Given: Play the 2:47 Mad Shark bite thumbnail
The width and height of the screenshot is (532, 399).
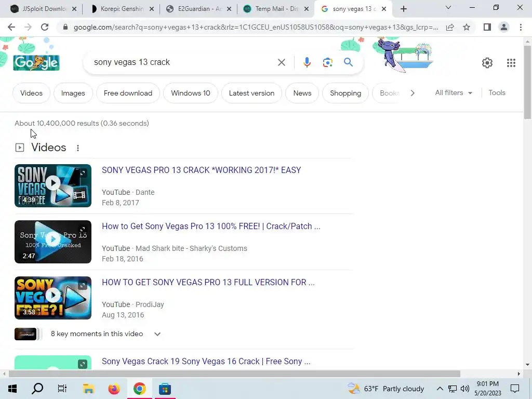Looking at the screenshot, I should pyautogui.click(x=53, y=242).
